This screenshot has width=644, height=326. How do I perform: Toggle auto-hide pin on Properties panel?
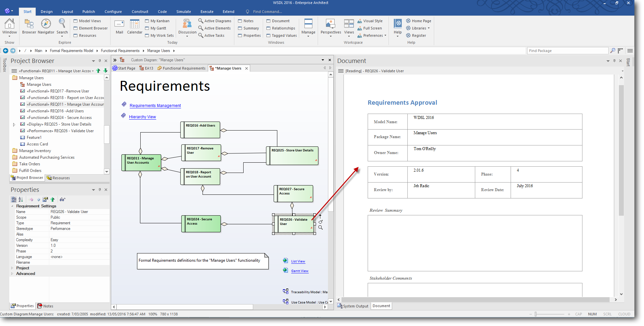pos(100,190)
